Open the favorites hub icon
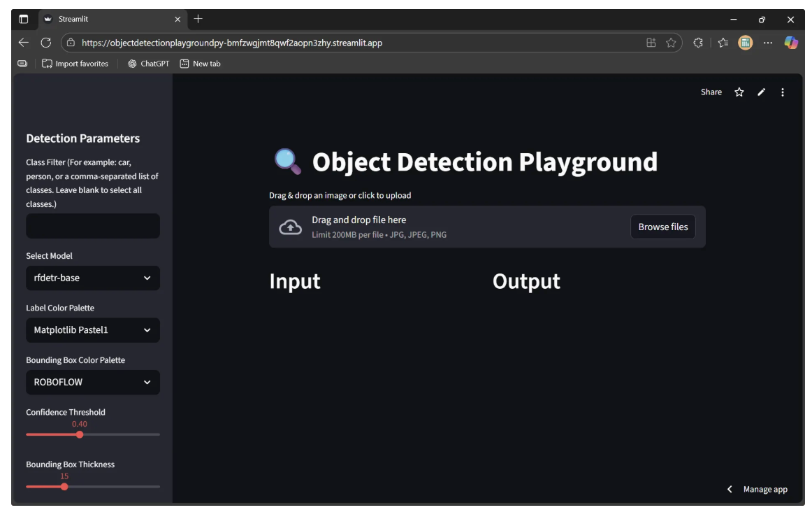The width and height of the screenshot is (812, 512). click(723, 43)
